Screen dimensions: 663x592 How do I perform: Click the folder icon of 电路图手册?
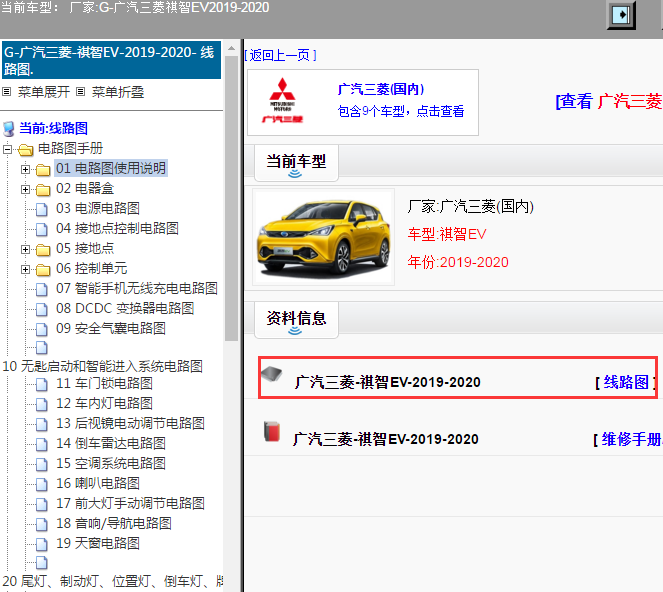click(x=26, y=149)
